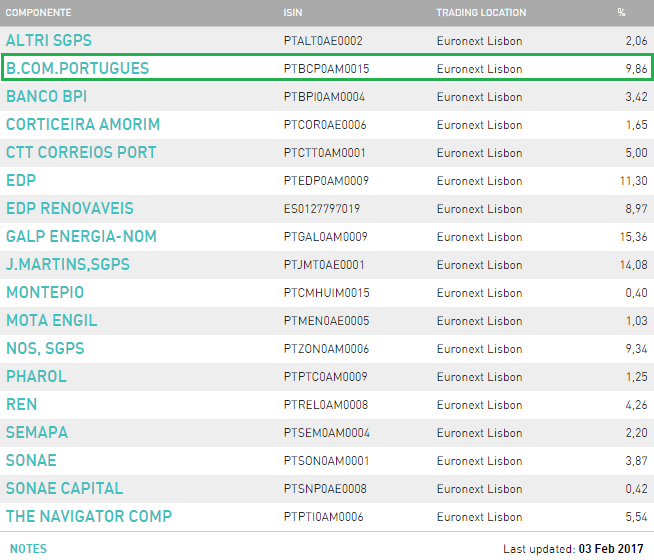
Task: Select ISIN PTCOR0AE0006
Action: [325, 125]
